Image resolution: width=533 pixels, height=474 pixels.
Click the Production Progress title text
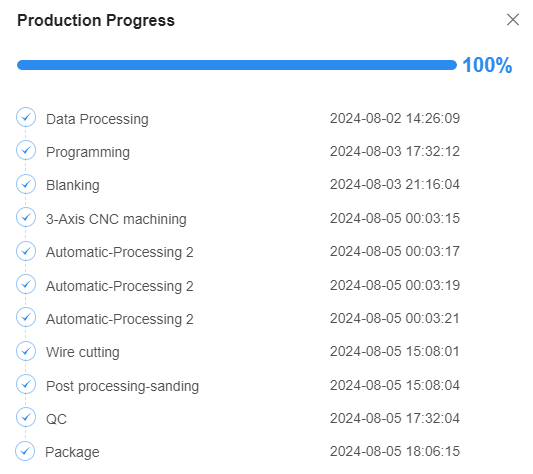pyautogui.click(x=96, y=20)
